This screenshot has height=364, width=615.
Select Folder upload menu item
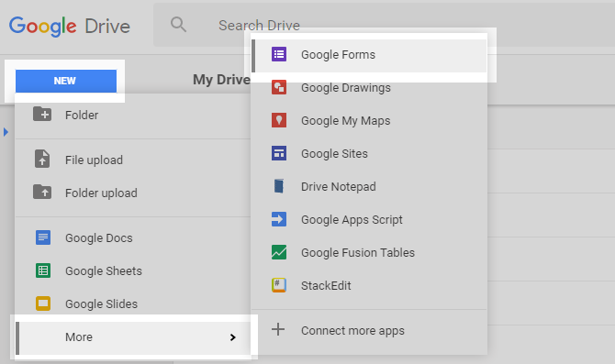point(133,193)
